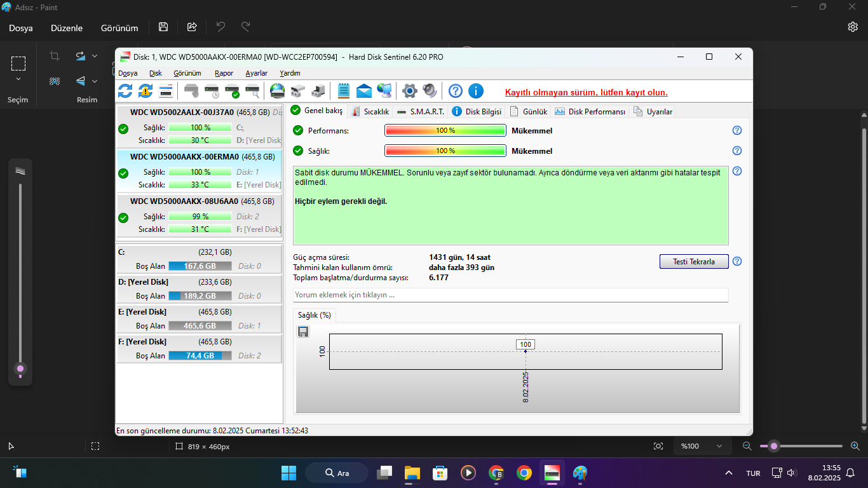Click the globe over disk toolbar icon
Viewport: 868px width, 488px height.
point(277,91)
